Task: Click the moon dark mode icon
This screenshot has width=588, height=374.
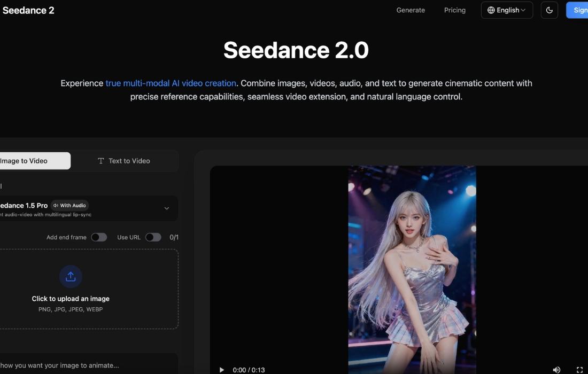Action: point(549,10)
